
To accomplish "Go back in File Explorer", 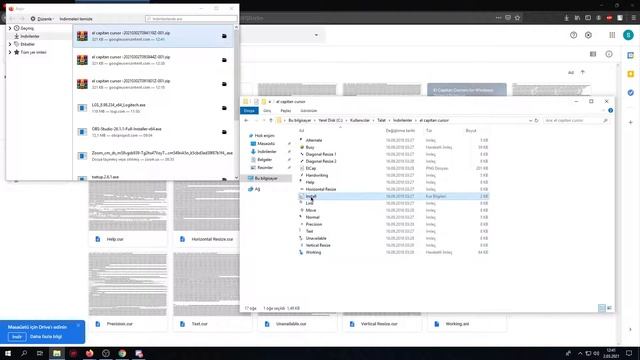I will pos(246,120).
